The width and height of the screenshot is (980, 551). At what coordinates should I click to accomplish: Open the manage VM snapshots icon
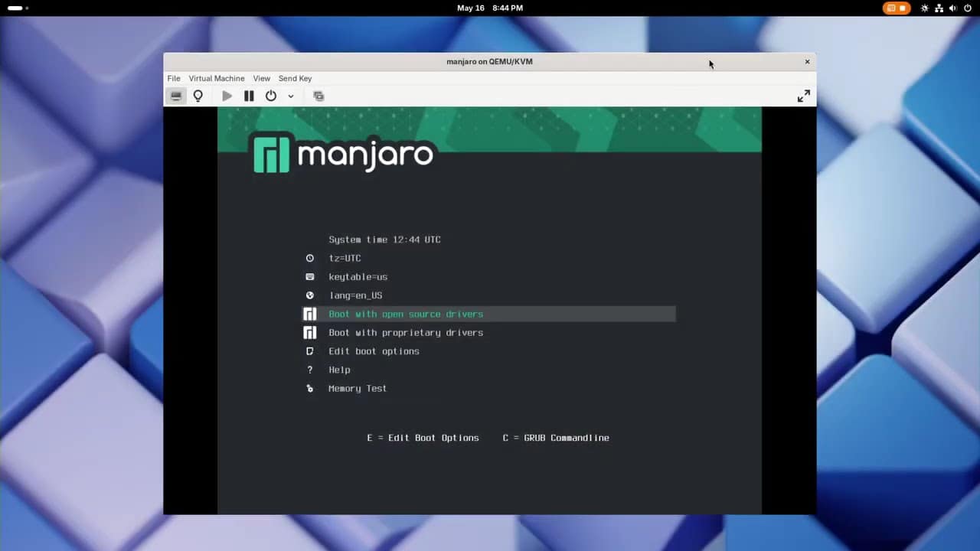point(318,96)
